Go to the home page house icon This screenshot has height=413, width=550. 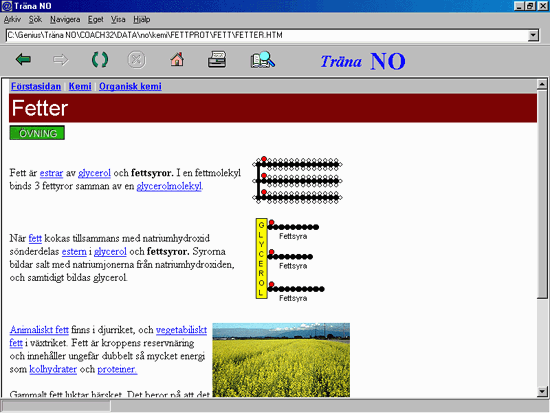(x=177, y=59)
